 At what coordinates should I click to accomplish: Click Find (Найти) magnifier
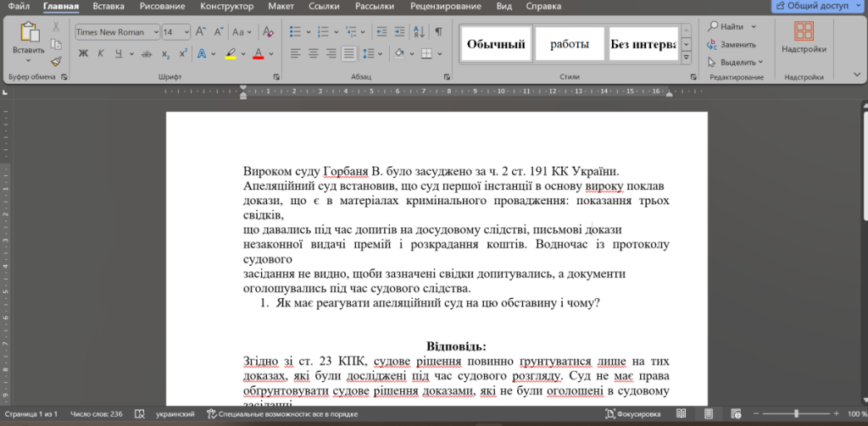tap(726, 26)
